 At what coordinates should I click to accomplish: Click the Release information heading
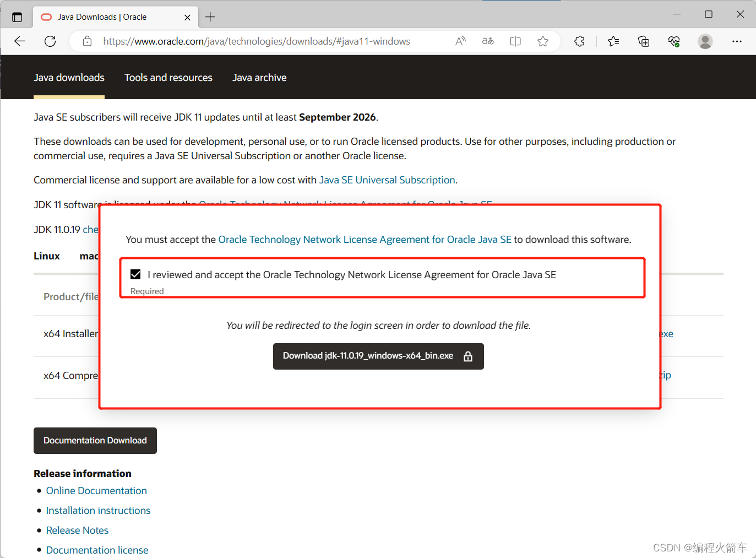point(83,474)
